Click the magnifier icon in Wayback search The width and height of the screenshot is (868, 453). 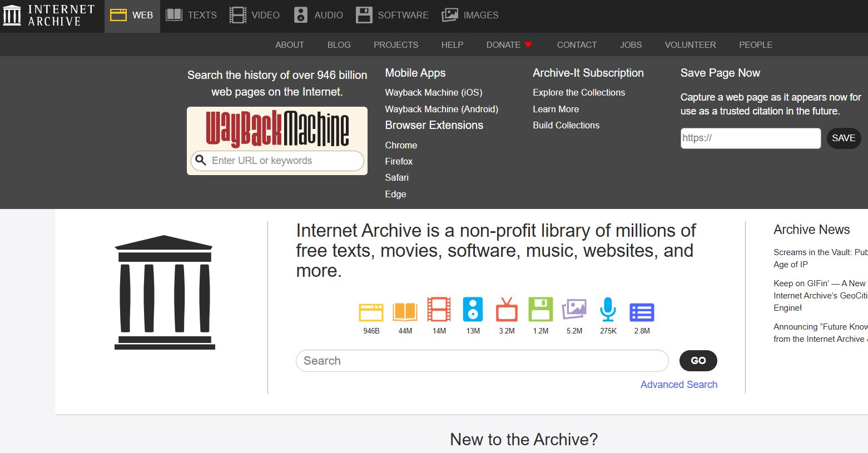[201, 161]
